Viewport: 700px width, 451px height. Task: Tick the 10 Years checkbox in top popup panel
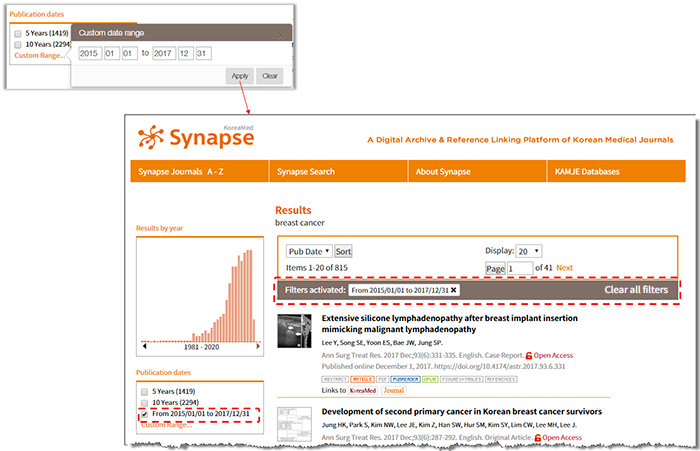(18, 45)
